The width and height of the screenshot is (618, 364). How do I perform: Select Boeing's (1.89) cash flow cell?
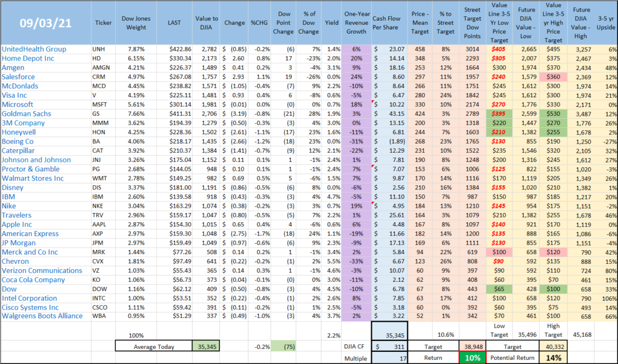(389, 141)
